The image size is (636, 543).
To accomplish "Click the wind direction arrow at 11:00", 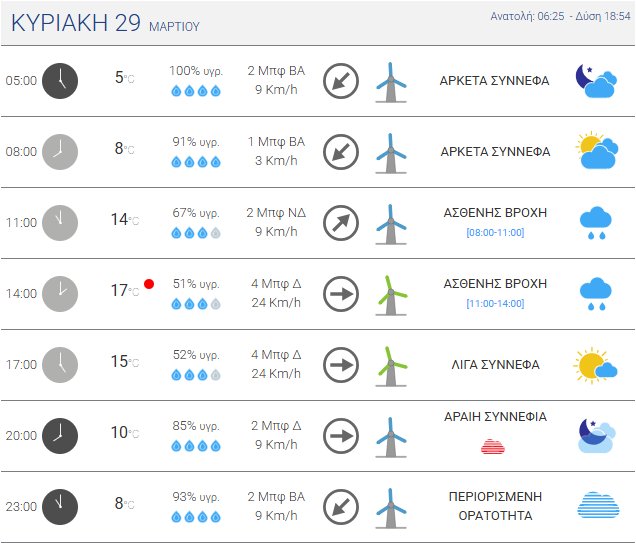I will pos(341,223).
